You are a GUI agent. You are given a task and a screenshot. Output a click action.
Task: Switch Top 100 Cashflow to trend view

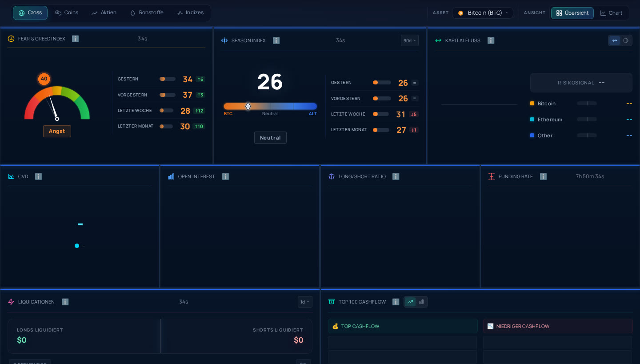410,302
